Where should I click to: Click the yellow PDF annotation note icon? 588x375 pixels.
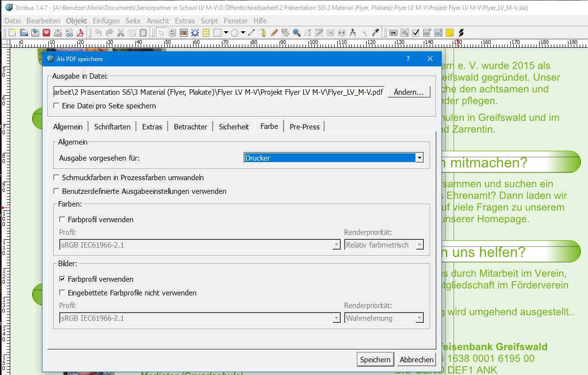point(449,33)
